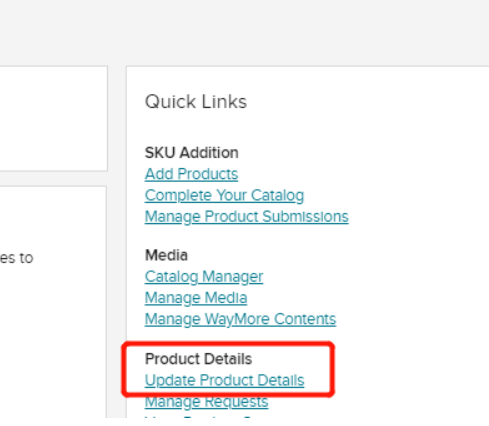Select the Product Details section heading
489x426 pixels.
point(198,359)
